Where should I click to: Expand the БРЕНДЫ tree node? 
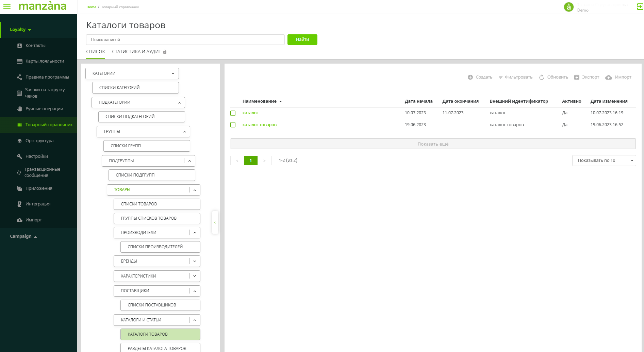[195, 262]
